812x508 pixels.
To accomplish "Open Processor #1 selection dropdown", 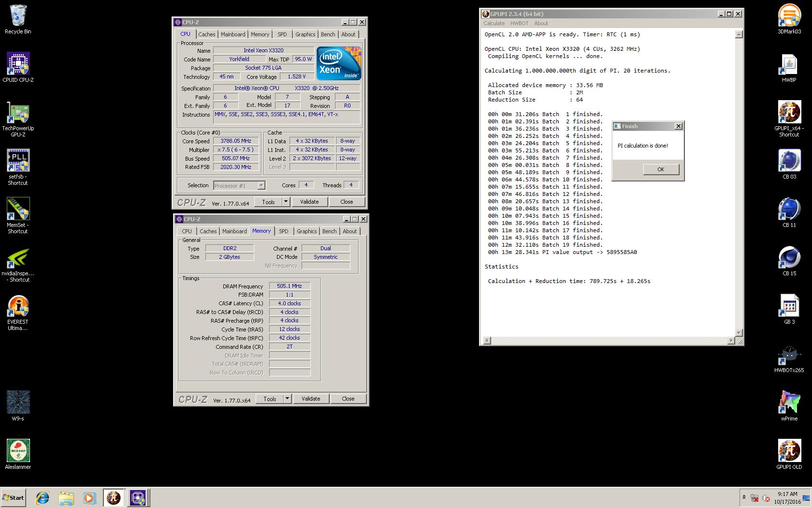I will 261,185.
